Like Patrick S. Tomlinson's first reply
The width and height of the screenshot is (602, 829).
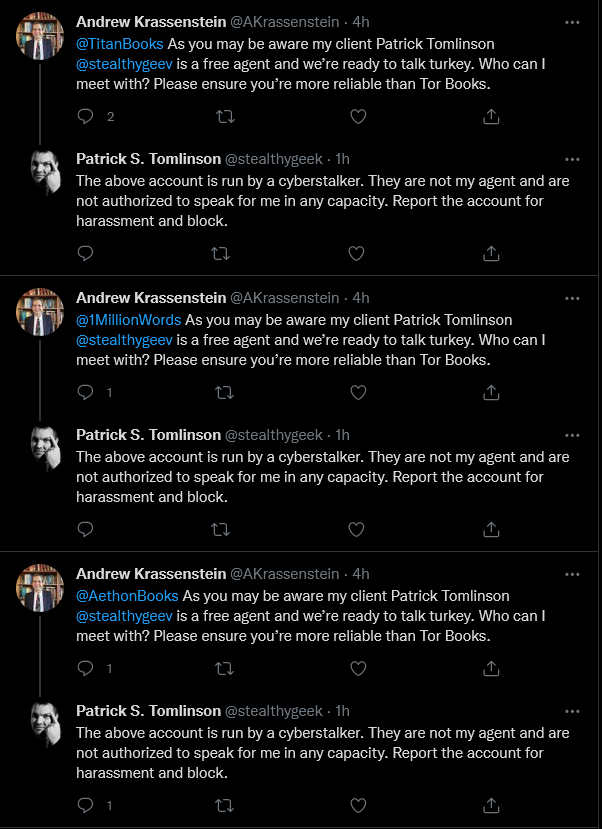click(356, 254)
